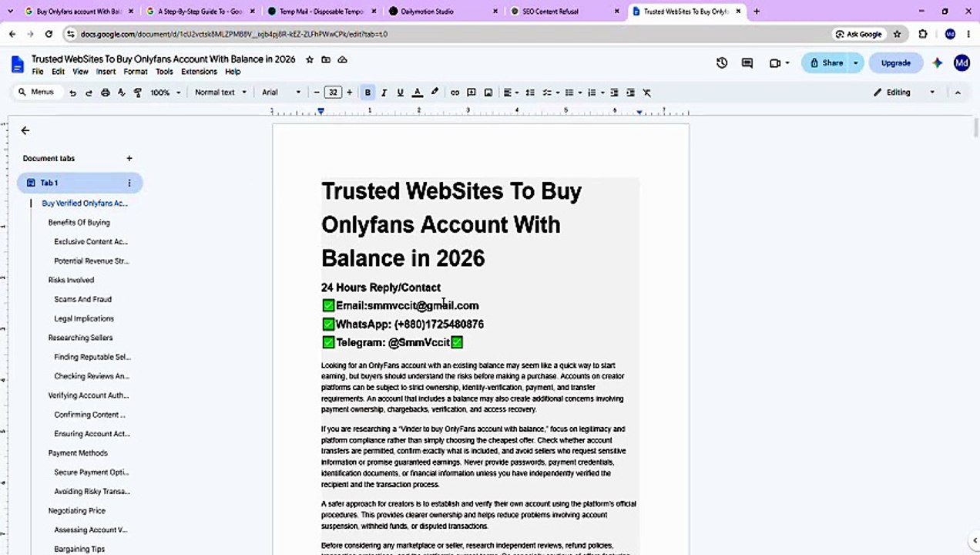
Task: Print the document using the printer icon
Action: click(105, 92)
